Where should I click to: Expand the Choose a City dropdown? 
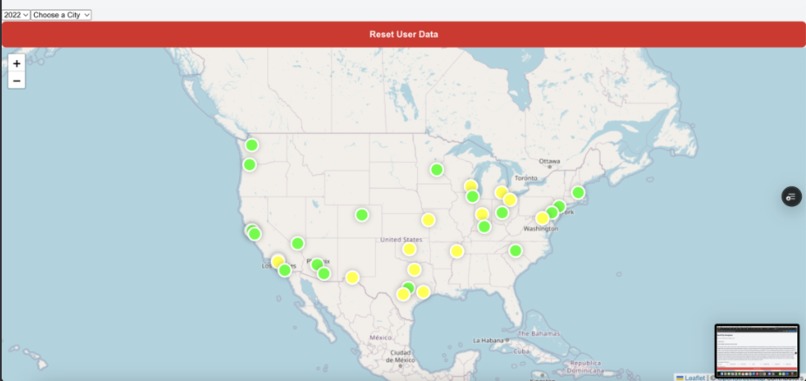click(x=61, y=15)
